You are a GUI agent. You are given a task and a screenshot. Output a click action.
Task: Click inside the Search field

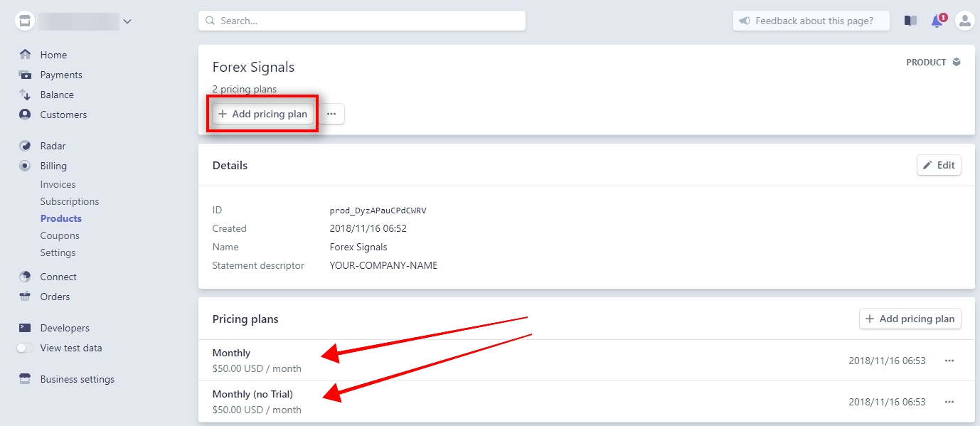click(x=363, y=21)
